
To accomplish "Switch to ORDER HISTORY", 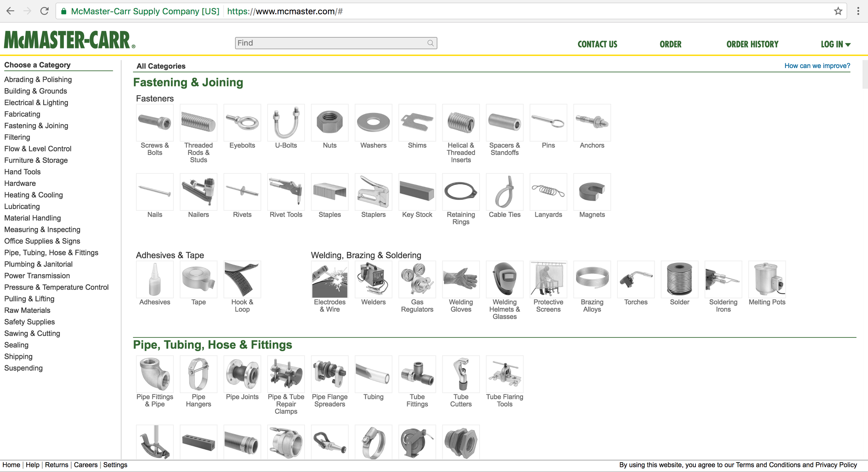I will 752,44.
